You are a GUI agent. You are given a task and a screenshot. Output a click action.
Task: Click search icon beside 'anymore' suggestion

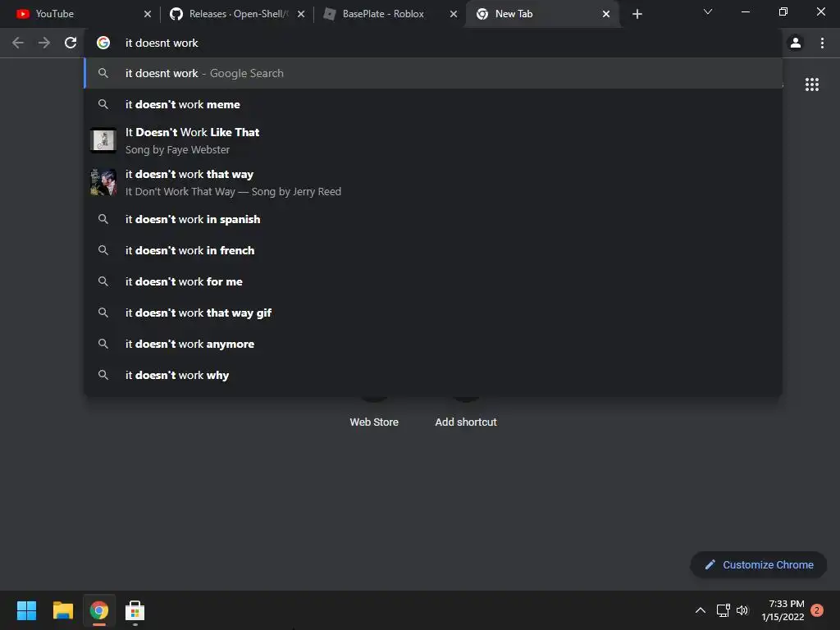click(x=103, y=344)
